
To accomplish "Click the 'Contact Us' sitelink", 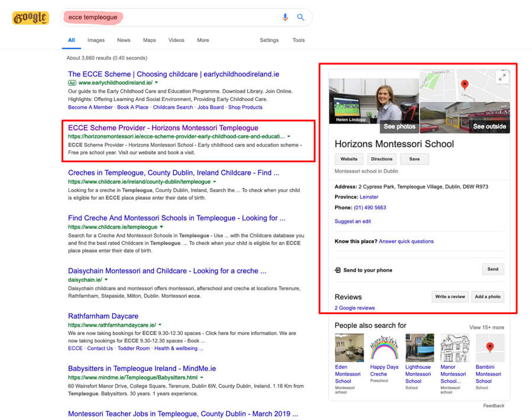I will point(100,348).
